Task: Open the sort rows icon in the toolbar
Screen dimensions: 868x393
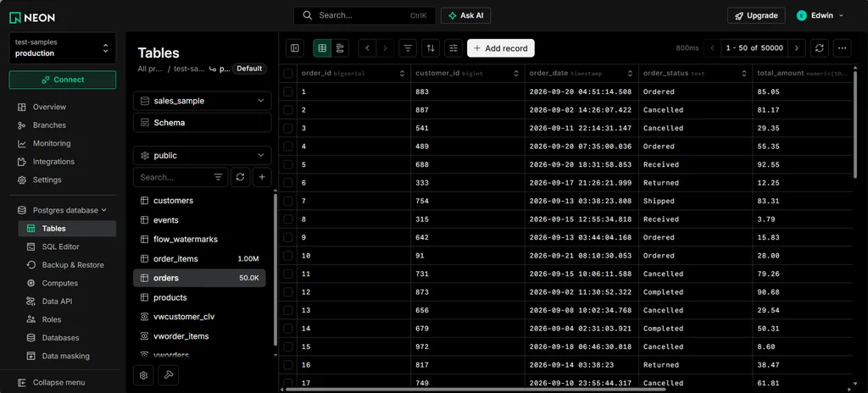Action: point(431,48)
